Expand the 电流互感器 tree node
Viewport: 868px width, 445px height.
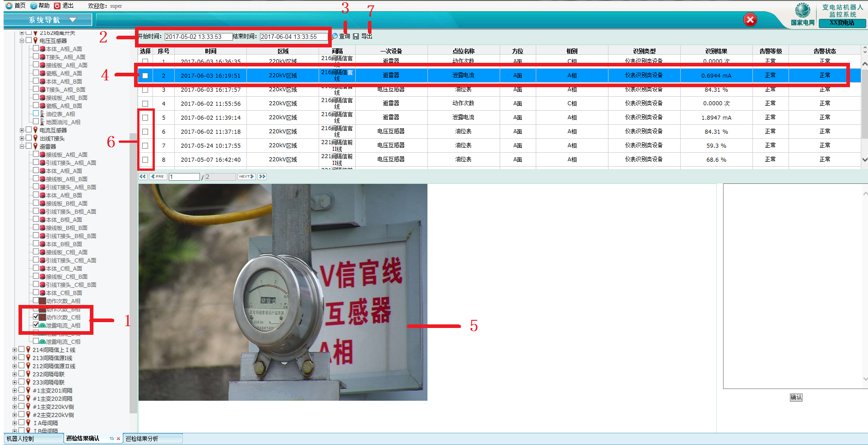[x=22, y=130]
